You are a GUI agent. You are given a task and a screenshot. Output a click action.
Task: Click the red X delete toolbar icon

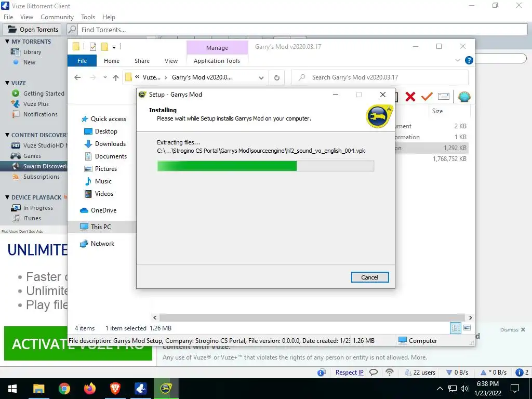(x=410, y=97)
